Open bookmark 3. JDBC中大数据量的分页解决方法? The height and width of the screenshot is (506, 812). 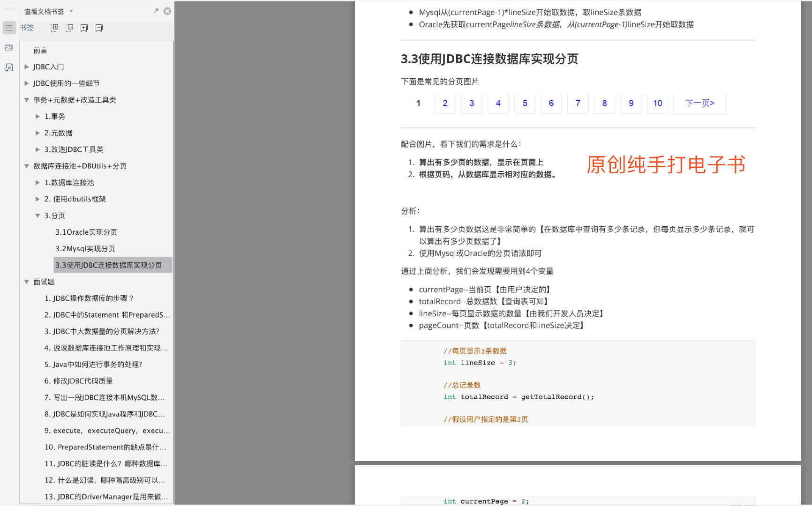pyautogui.click(x=102, y=331)
